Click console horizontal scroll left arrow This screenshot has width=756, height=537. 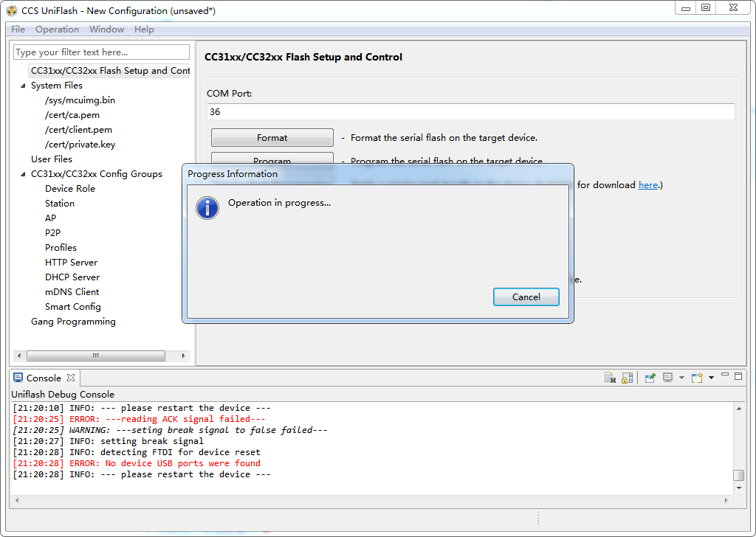pyautogui.click(x=18, y=501)
